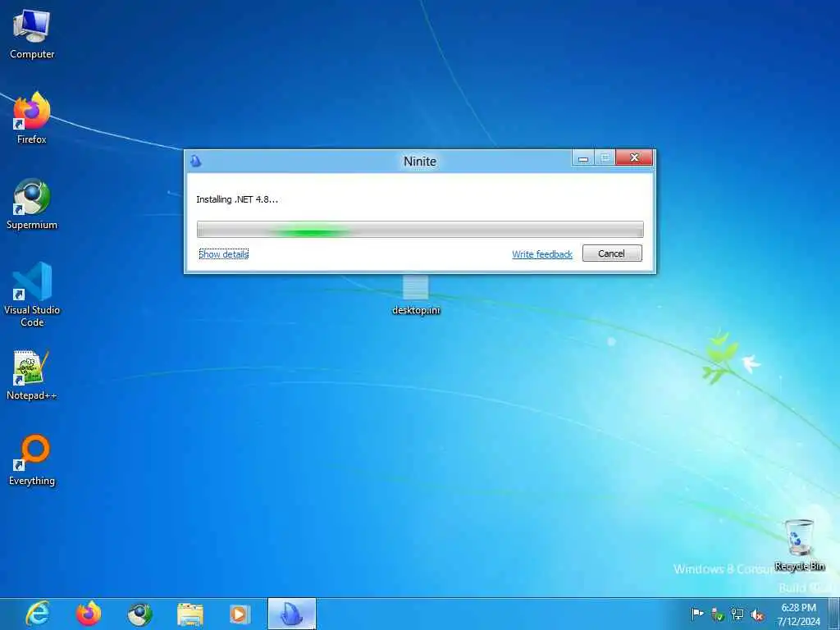This screenshot has width=840, height=630.
Task: Select the Everything search shortcut
Action: [32, 459]
